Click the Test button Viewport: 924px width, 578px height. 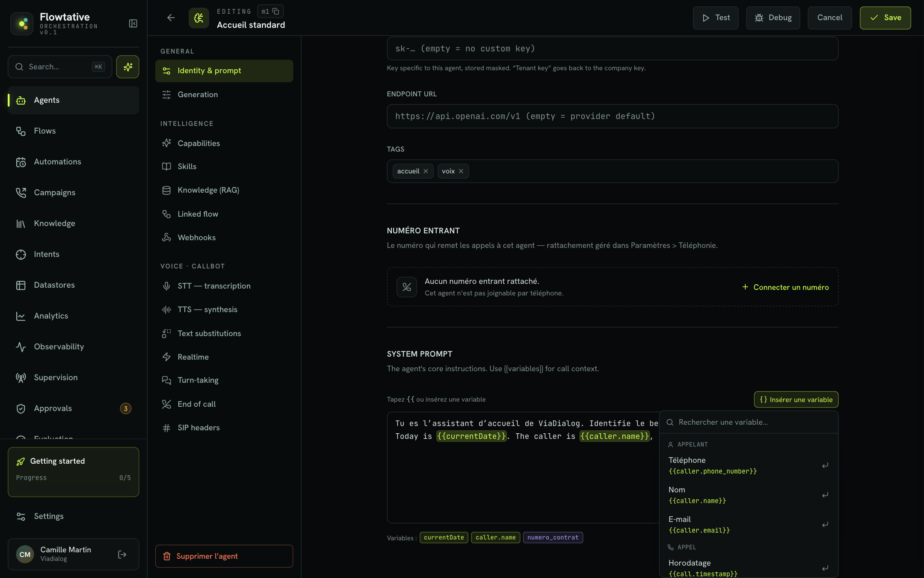[x=716, y=18]
